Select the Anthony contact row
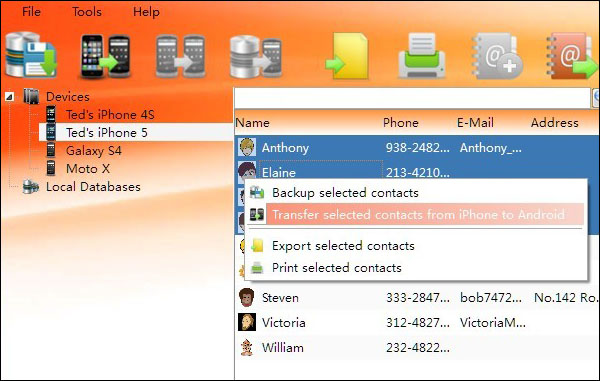This screenshot has height=381, width=600. 417,148
